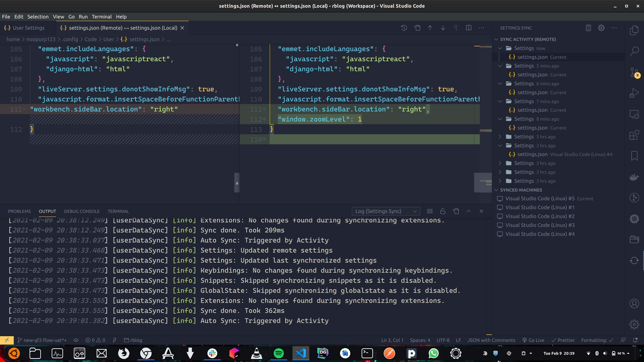Open the Terminal menu
This screenshot has height=362, width=644.
(102, 16)
